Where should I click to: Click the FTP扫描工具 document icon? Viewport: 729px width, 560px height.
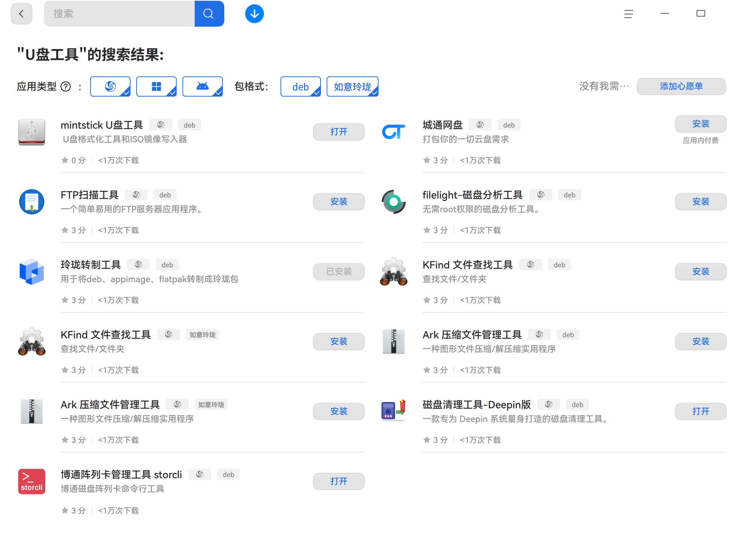(31, 202)
